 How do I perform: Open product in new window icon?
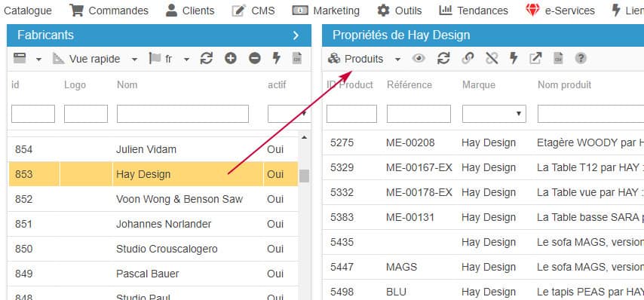(x=535, y=58)
